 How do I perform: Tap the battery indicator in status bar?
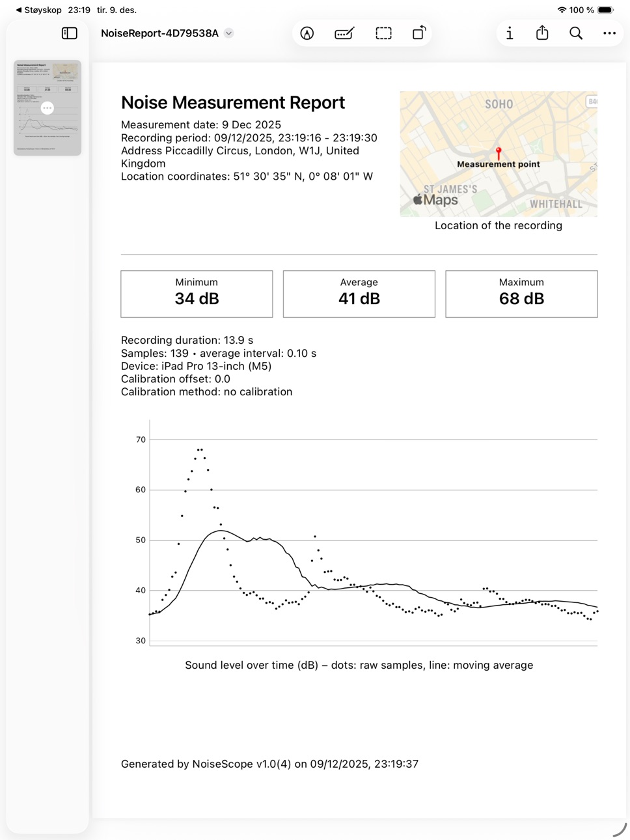coord(605,10)
